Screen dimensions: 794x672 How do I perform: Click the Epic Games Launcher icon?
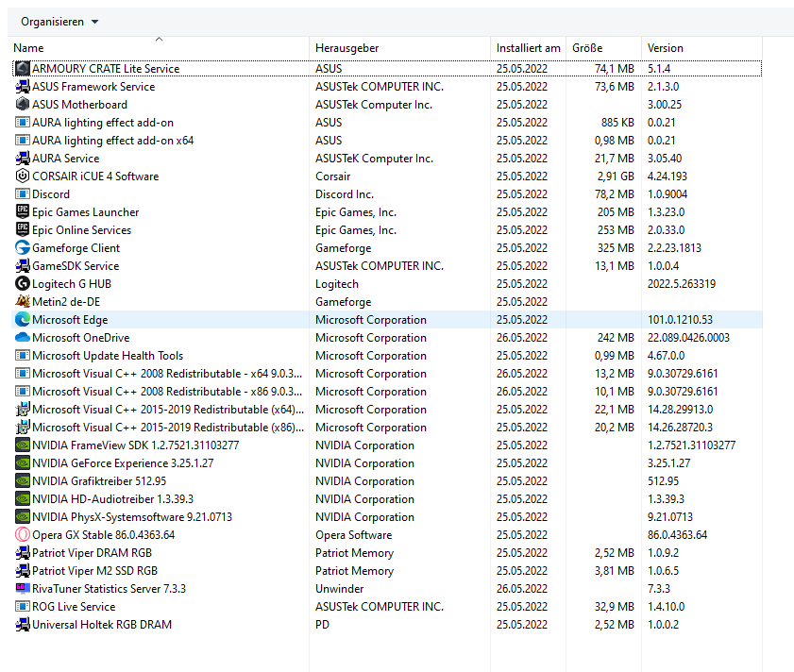pyautogui.click(x=23, y=211)
